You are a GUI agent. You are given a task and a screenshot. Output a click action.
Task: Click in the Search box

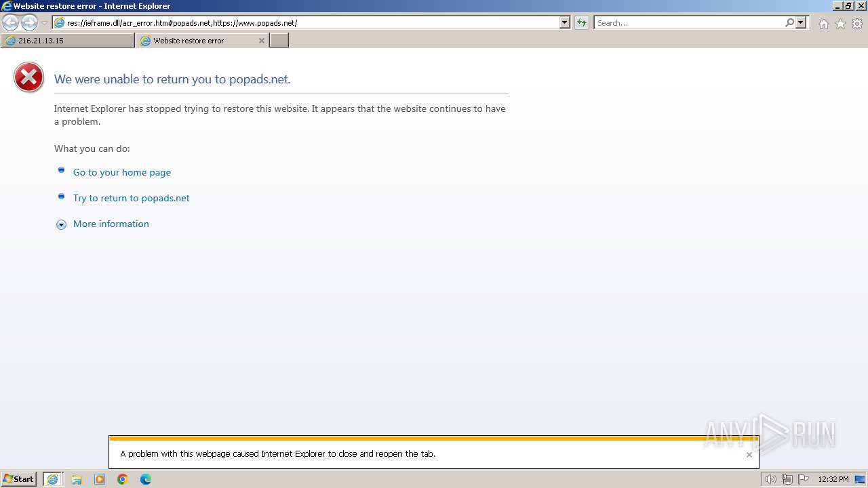(x=688, y=22)
